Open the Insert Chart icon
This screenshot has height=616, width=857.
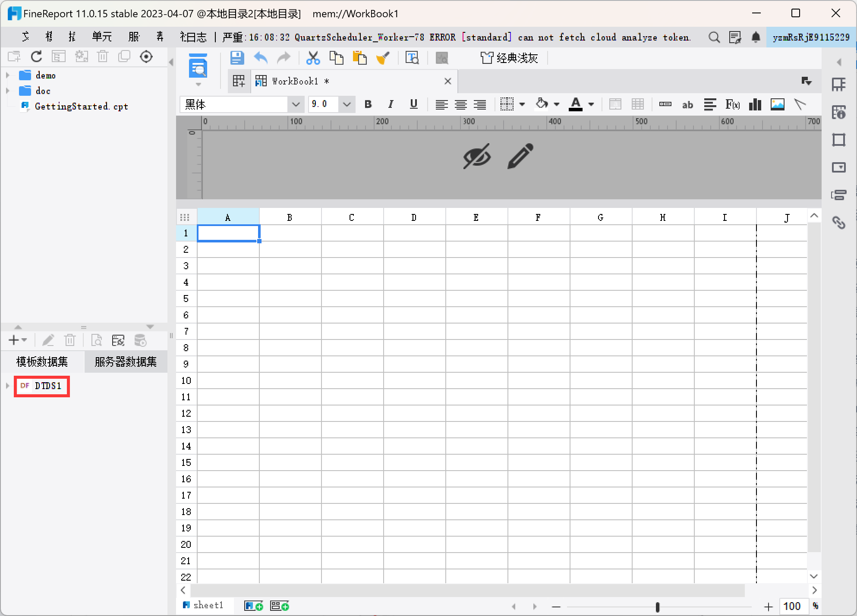755,104
